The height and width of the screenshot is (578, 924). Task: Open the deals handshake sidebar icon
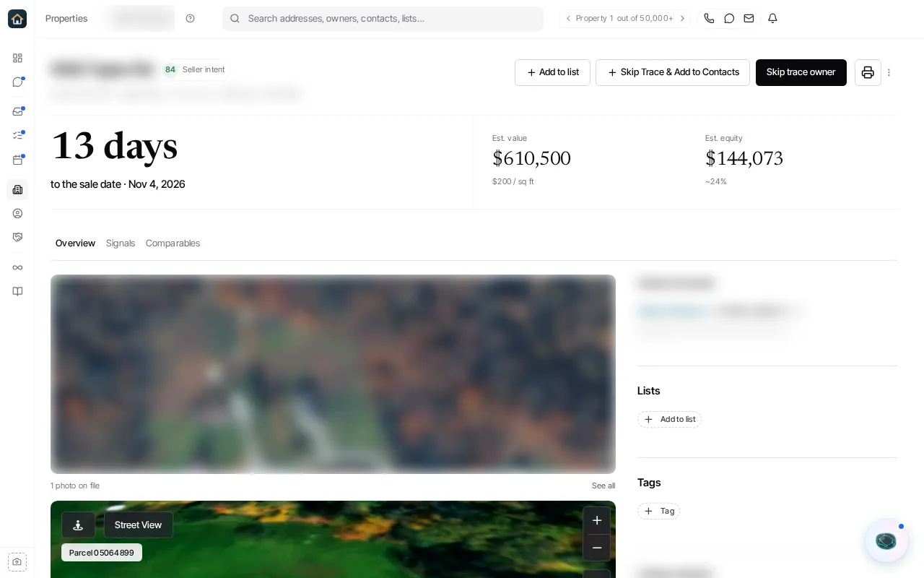[x=17, y=237]
